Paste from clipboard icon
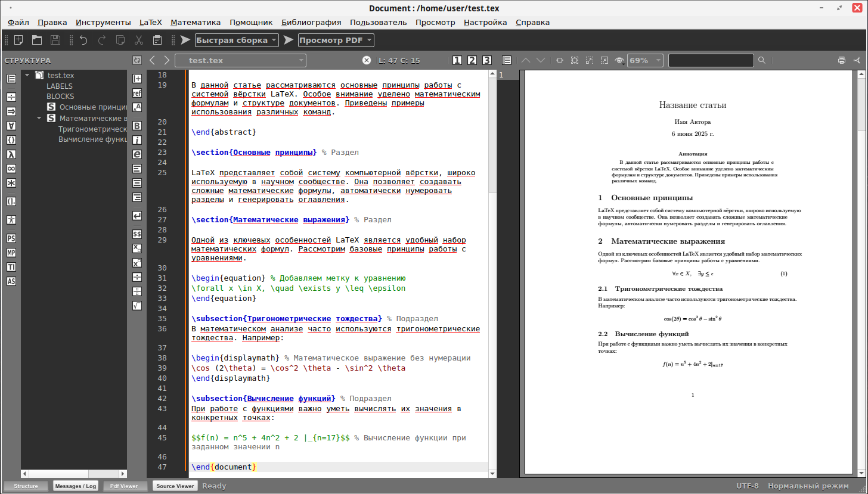 (x=157, y=40)
